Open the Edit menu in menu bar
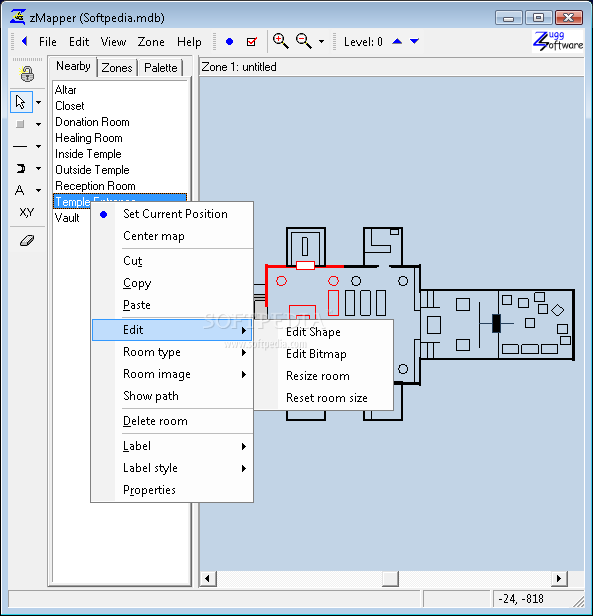 point(79,42)
